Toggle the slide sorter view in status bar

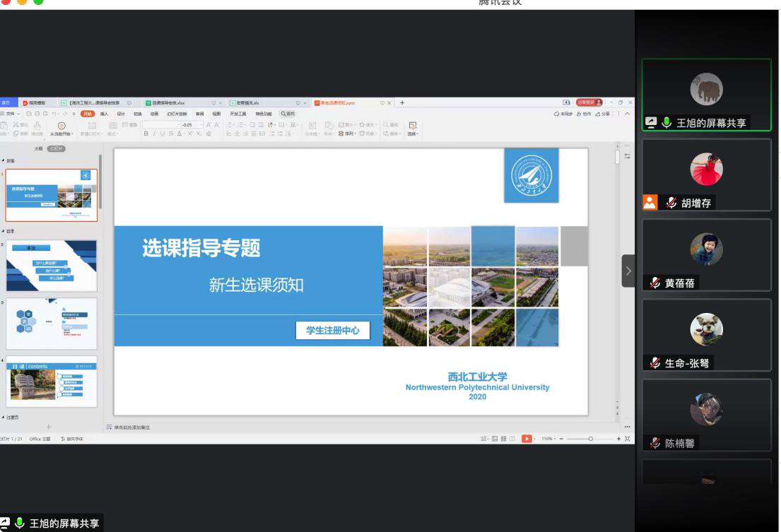(503, 439)
